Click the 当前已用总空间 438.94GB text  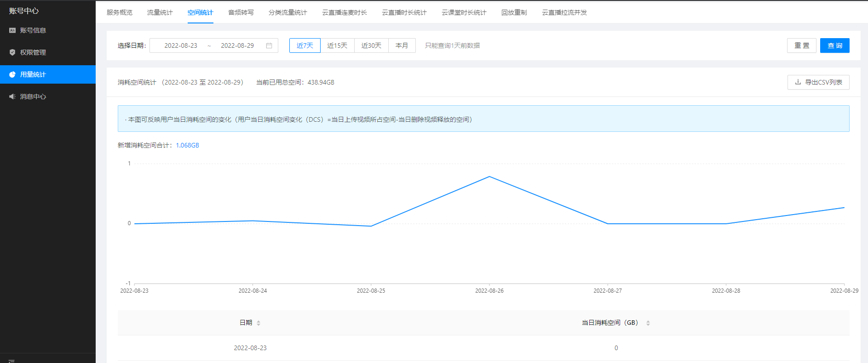tap(295, 82)
